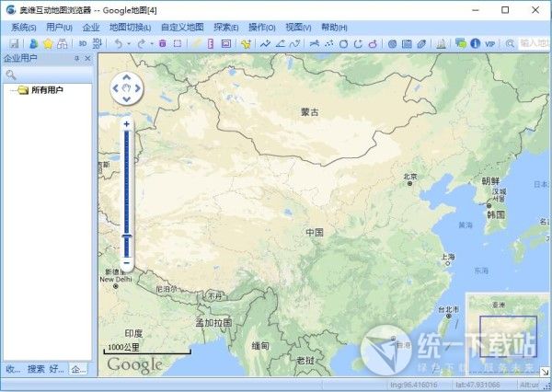Click the blue table grid icon

click(407, 43)
